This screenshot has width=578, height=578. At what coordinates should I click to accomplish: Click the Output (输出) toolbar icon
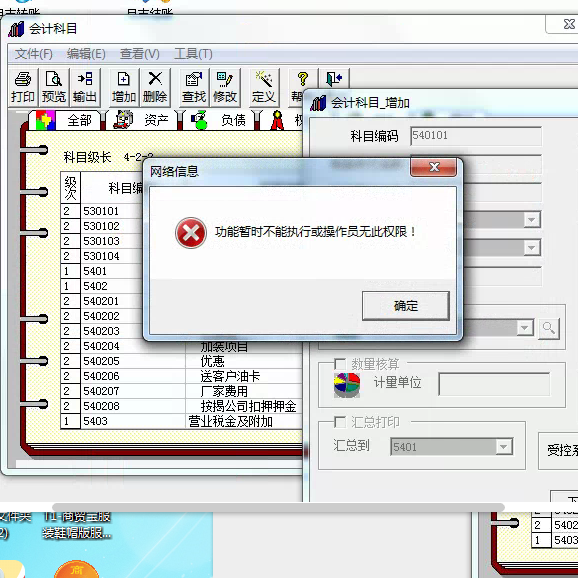point(85,87)
